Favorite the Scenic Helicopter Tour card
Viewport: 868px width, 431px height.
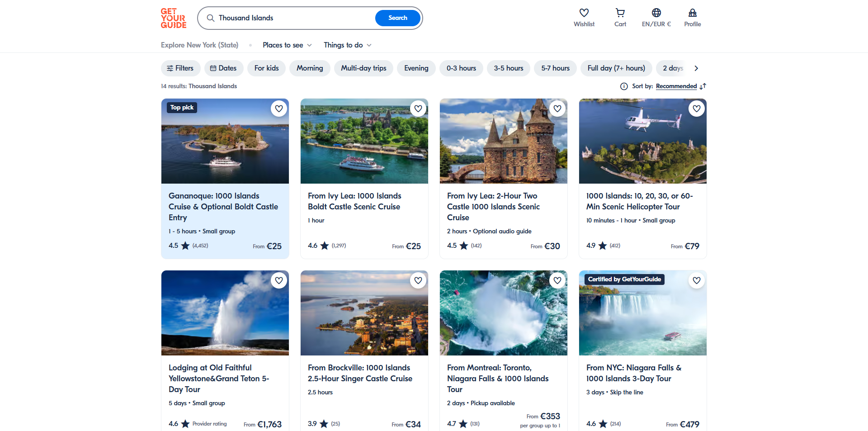click(697, 109)
